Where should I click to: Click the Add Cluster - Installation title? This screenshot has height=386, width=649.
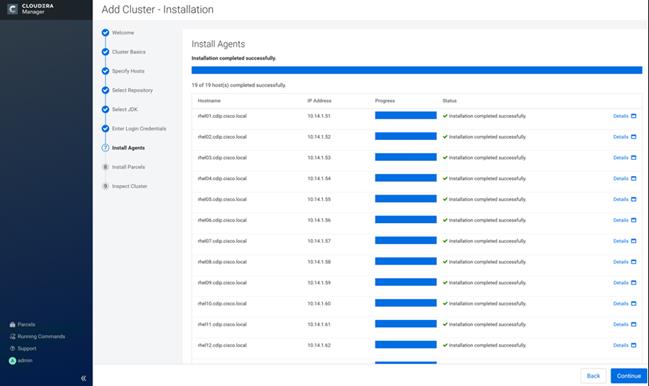click(x=158, y=10)
